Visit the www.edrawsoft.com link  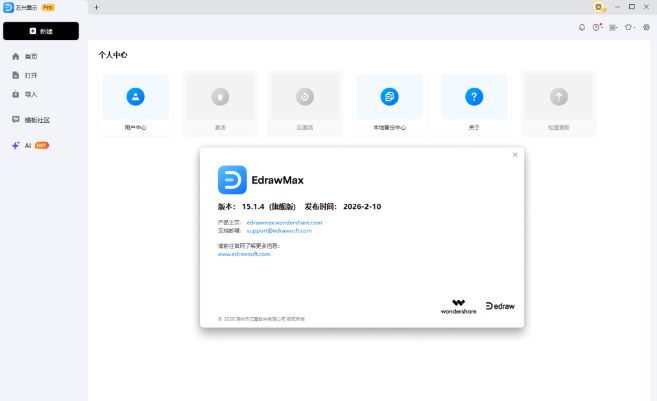point(244,254)
